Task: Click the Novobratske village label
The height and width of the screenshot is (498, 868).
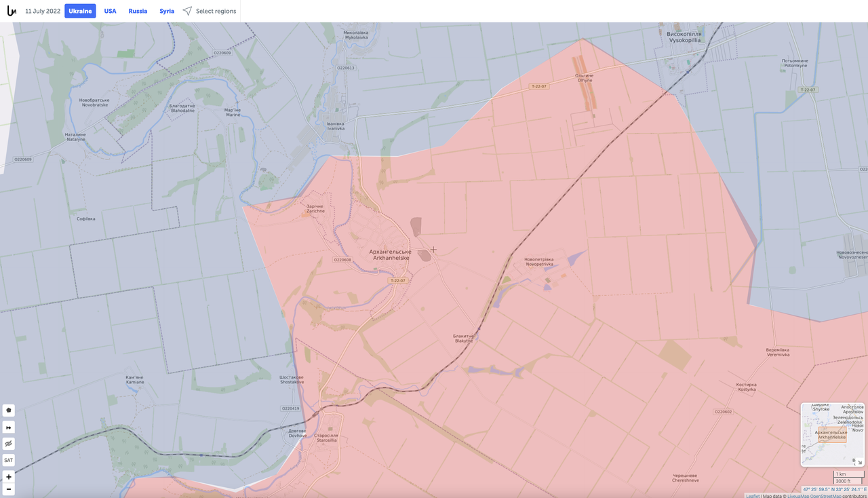Action: (x=95, y=102)
